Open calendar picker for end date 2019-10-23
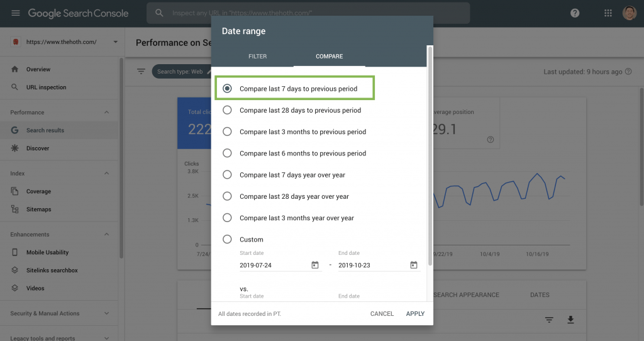The width and height of the screenshot is (644, 341). click(x=414, y=265)
